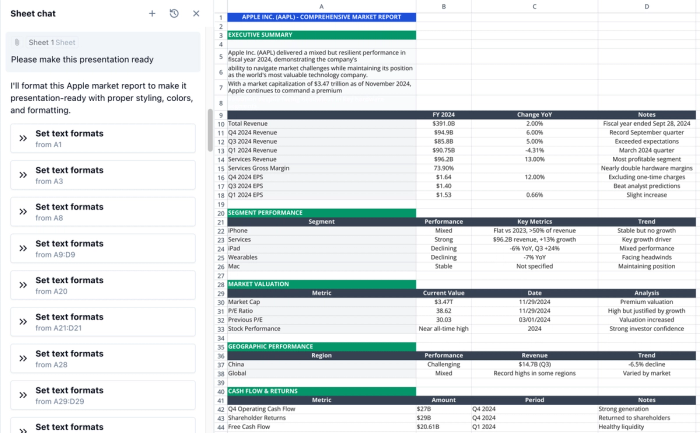Click the user message Please make this presentation ready

[x=82, y=59]
